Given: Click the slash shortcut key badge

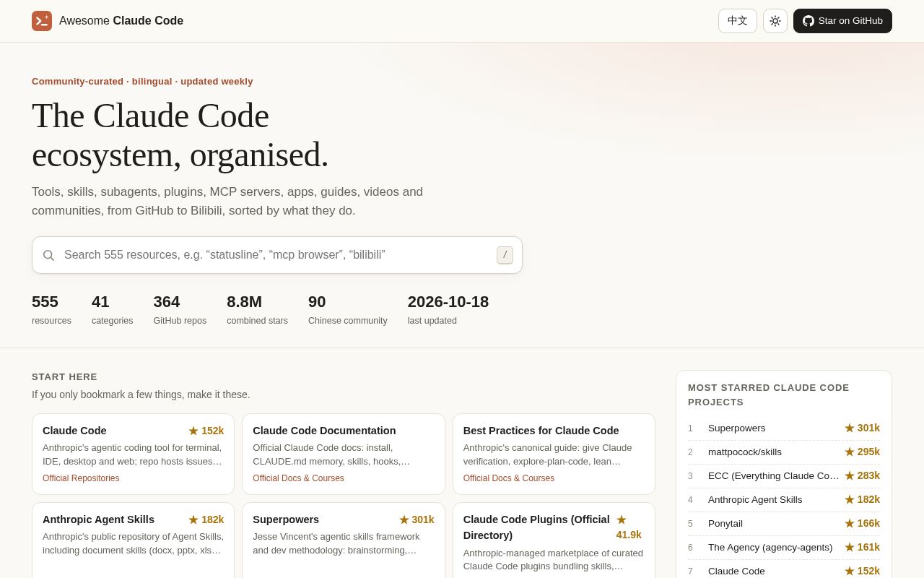Looking at the screenshot, I should coord(505,255).
